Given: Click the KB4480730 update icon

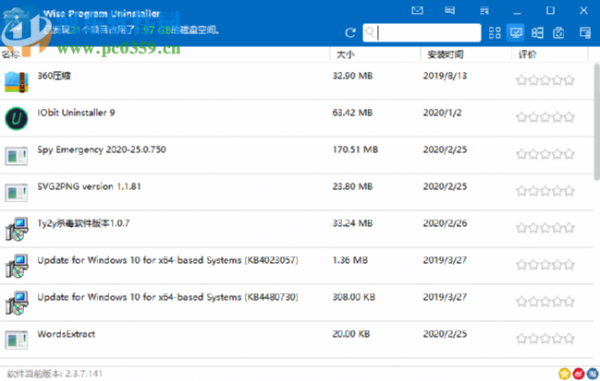Looking at the screenshot, I should point(17,303).
